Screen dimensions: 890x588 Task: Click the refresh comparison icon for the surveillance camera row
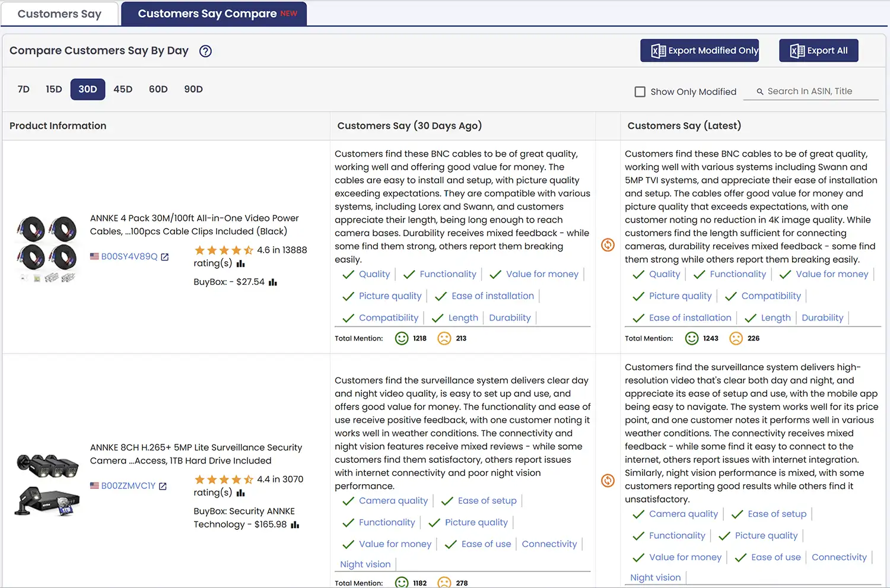[x=607, y=481]
